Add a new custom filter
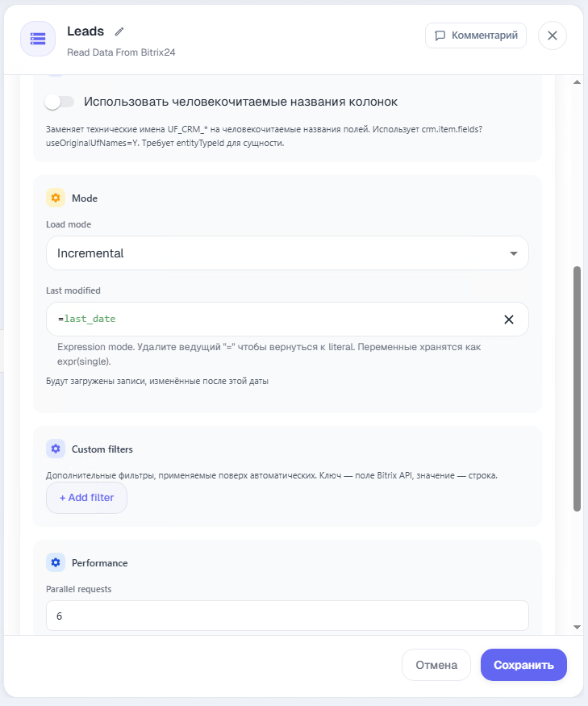 coord(86,498)
